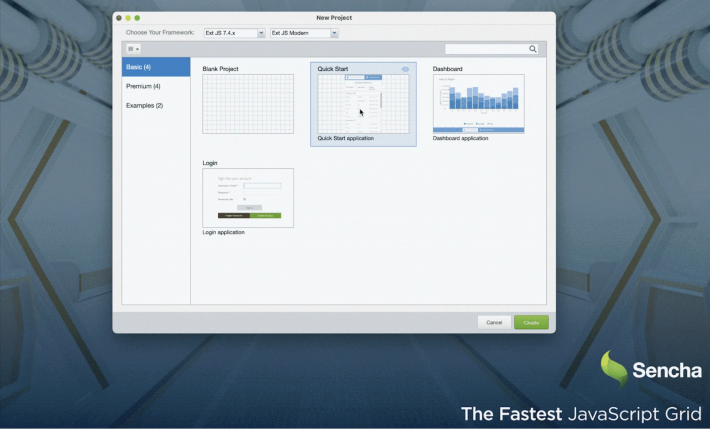
Task: Click the preview eye icon on Quick Start
Action: pos(405,69)
